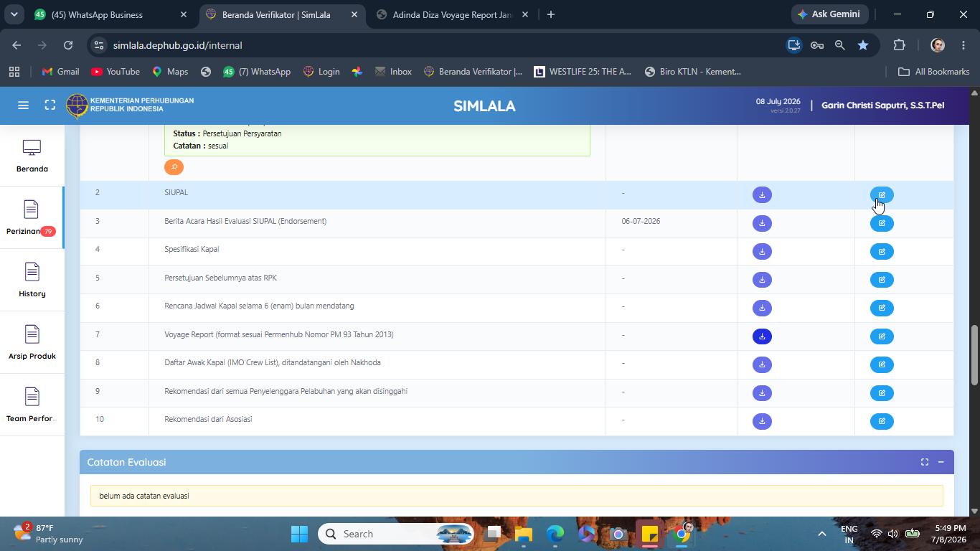The image size is (980, 551).
Task: Toggle fullscreen mode in SIMLALA header
Action: [x=50, y=105]
